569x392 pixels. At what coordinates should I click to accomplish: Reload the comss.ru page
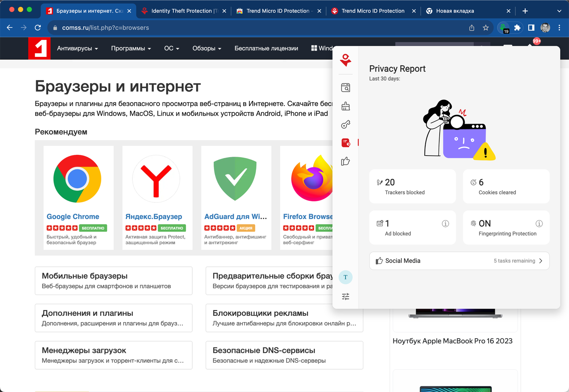(x=38, y=28)
